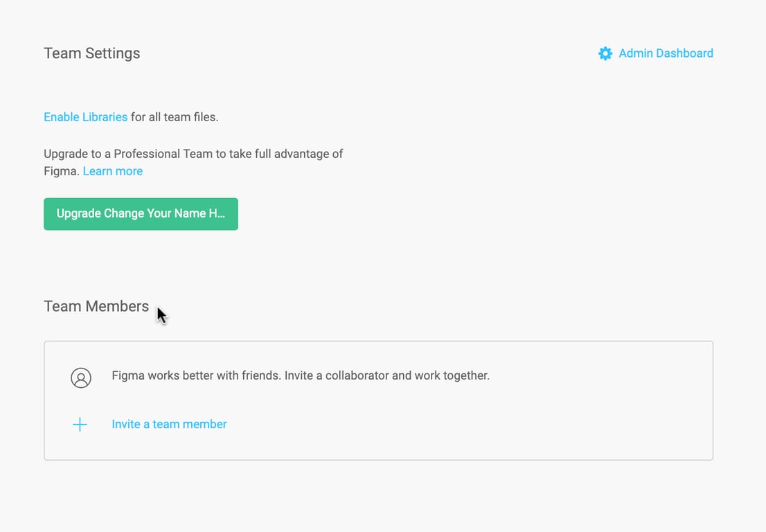Image resolution: width=766 pixels, height=532 pixels.
Task: Open the Admin Dashboard link
Action: pos(666,53)
